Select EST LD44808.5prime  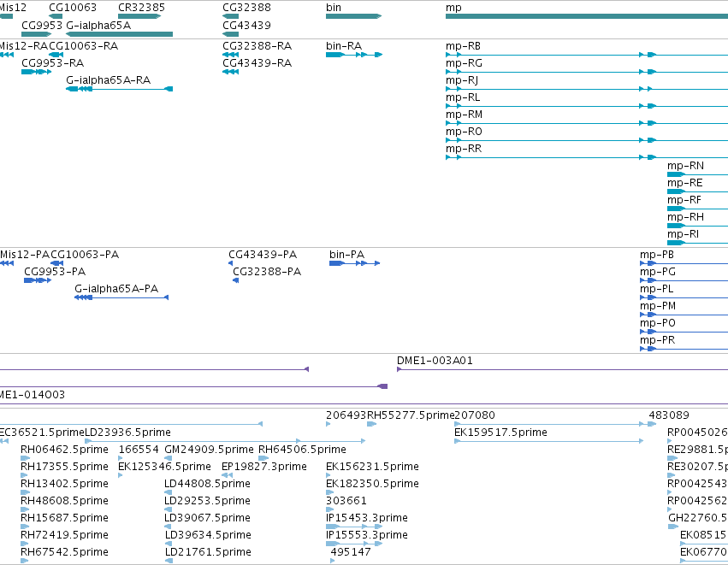208,484
